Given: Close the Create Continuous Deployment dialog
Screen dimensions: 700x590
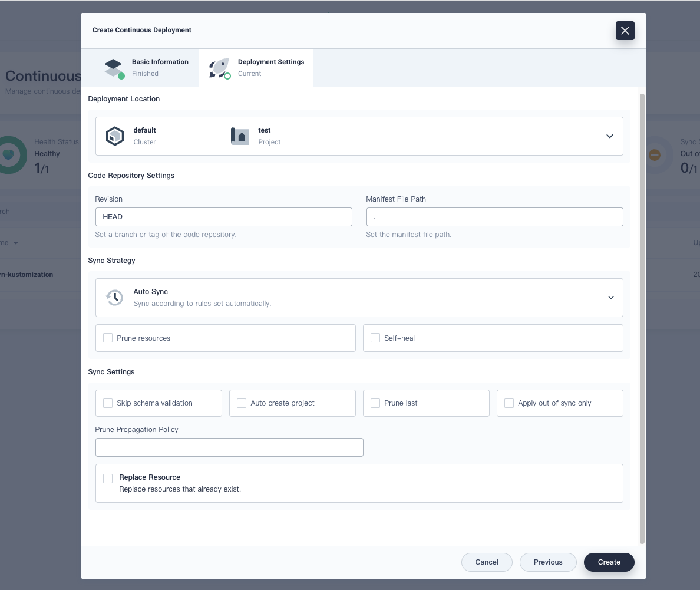Looking at the screenshot, I should tap(625, 31).
